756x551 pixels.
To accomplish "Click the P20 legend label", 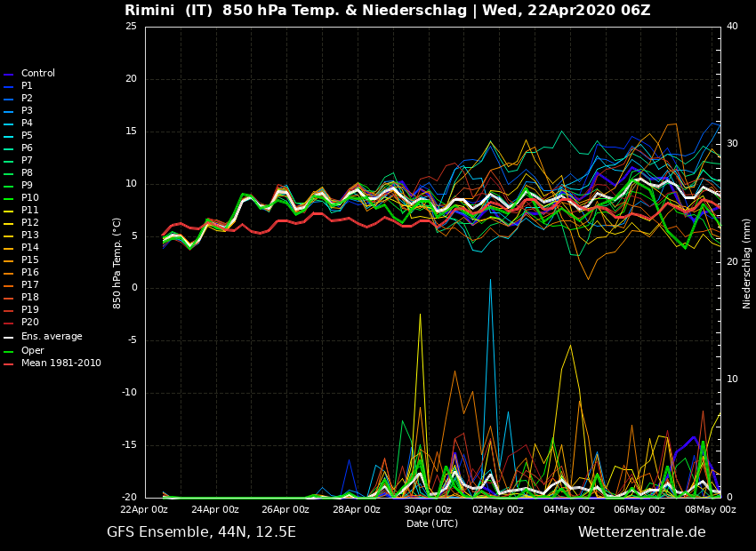I will click(x=29, y=323).
